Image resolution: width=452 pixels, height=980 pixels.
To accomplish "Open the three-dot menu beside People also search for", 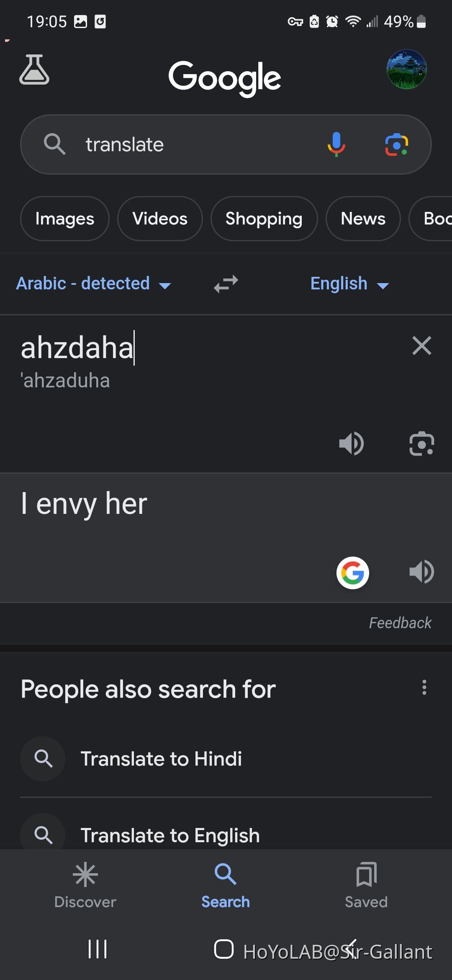I will coord(424,687).
